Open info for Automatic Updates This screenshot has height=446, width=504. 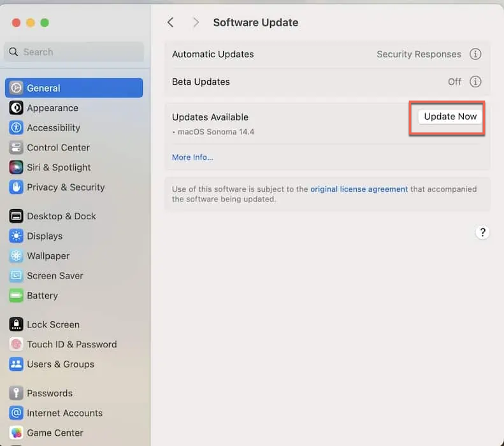475,54
